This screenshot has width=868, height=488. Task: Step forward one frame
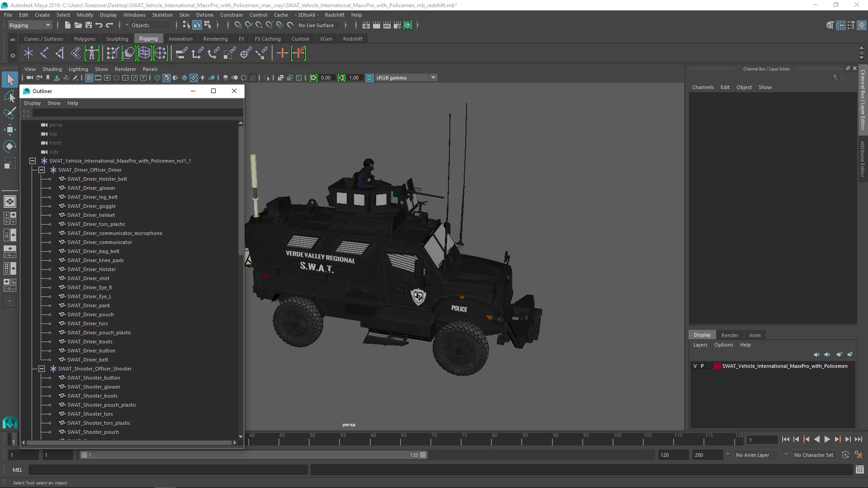[x=848, y=439]
